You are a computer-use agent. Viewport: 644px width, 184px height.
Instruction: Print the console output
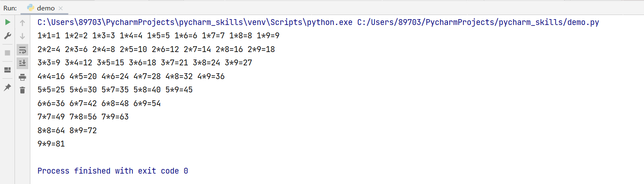tap(22, 77)
